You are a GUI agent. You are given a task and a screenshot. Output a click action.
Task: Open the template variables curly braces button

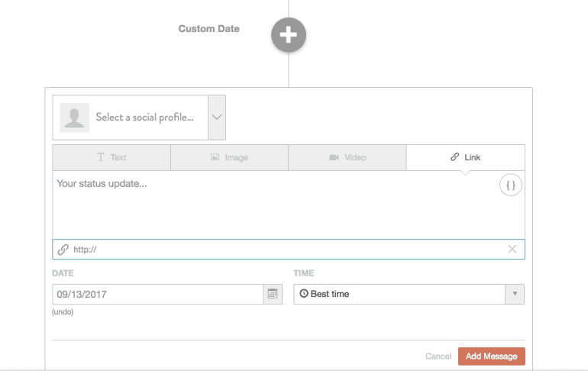[511, 185]
